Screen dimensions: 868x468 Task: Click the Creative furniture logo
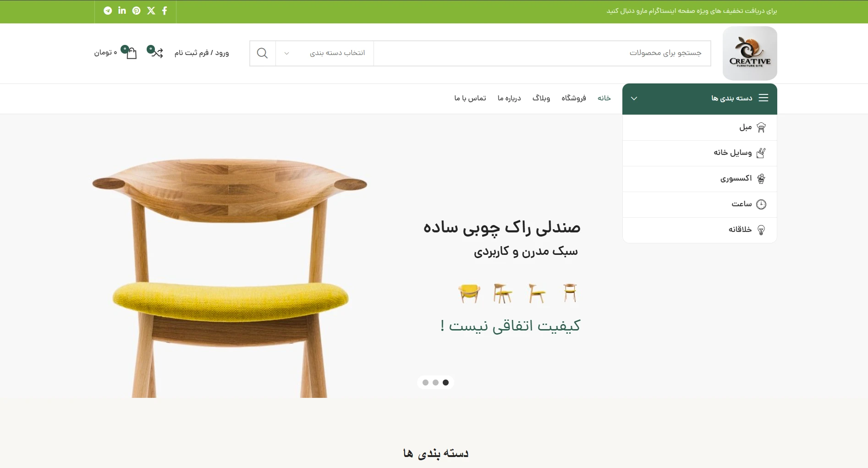(x=750, y=53)
